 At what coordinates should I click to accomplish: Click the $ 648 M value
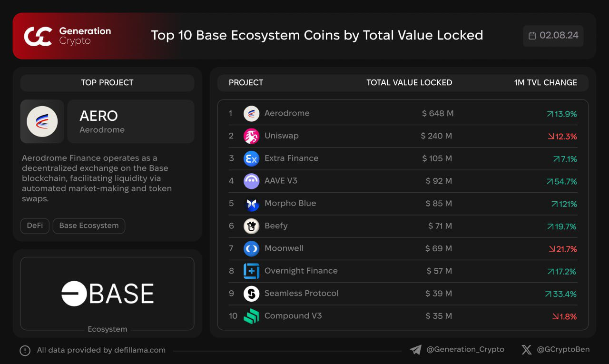pos(438,113)
